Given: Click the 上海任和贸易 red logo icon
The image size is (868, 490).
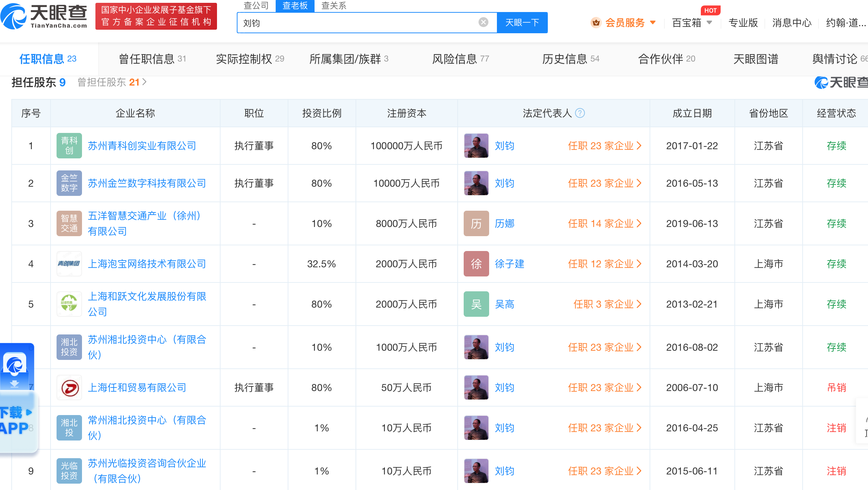Looking at the screenshot, I should (x=69, y=387).
